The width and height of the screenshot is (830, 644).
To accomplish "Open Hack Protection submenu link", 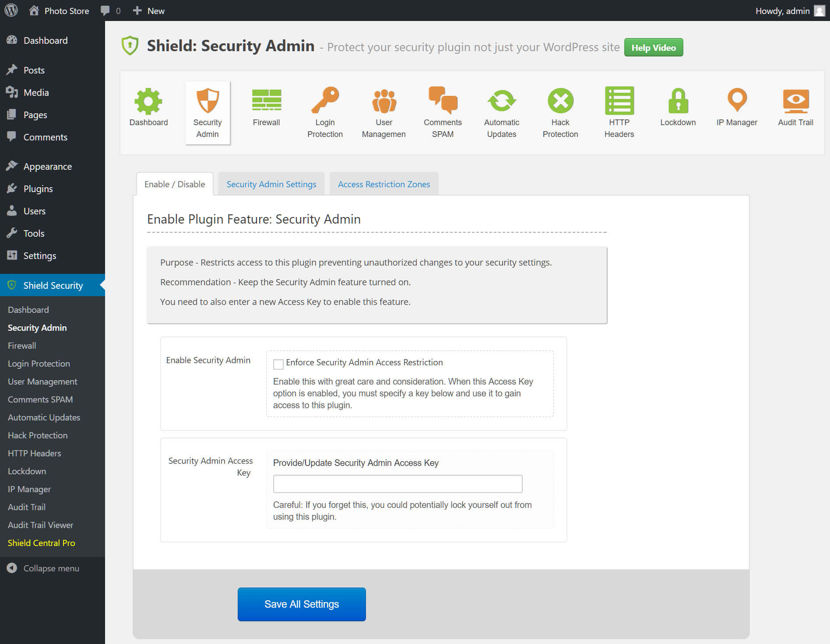I will click(38, 435).
